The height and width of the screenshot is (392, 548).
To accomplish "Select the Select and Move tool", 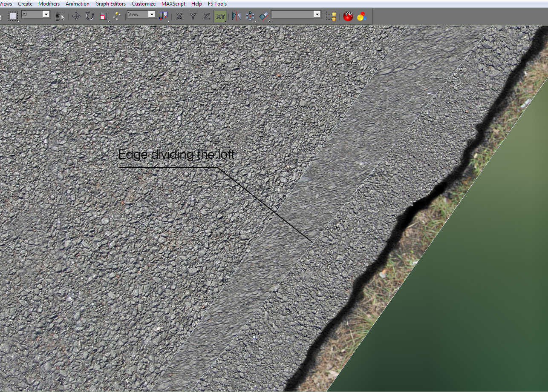I will pyautogui.click(x=76, y=16).
